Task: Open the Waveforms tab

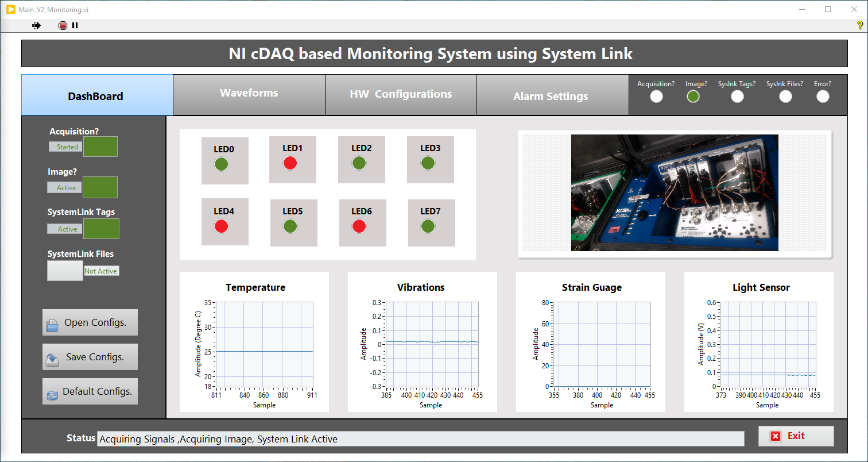Action: [x=249, y=95]
